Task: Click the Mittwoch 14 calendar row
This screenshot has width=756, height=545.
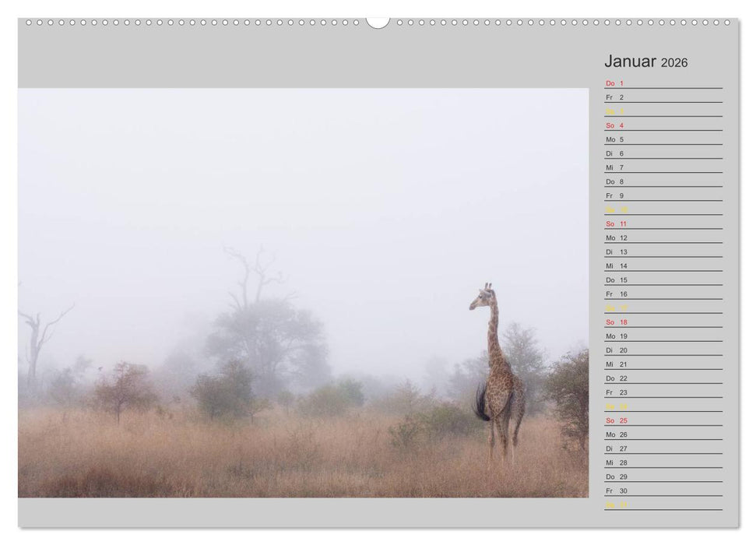Action: click(x=613, y=267)
